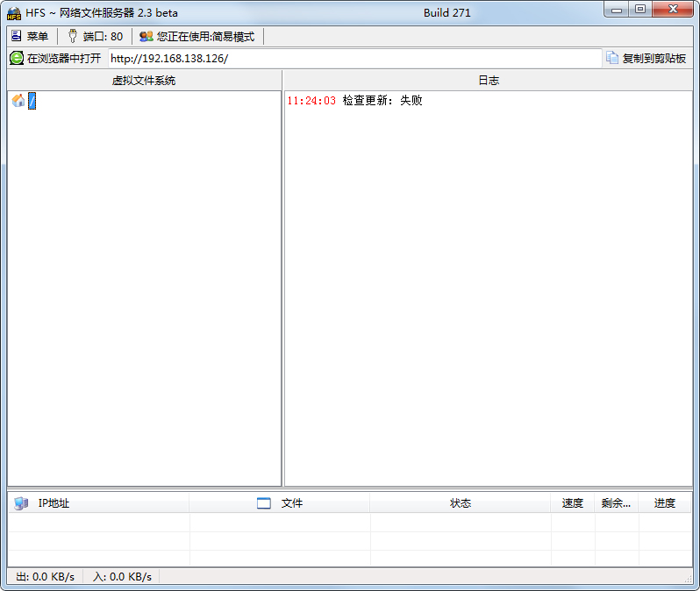Click the clipboard copy icon
Viewport: 700px width, 591px height.
(612, 58)
